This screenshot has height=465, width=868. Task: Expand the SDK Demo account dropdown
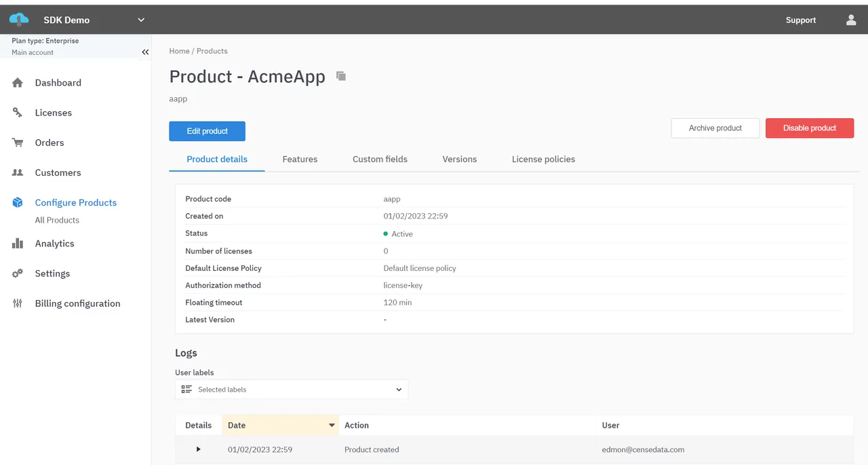(x=140, y=20)
